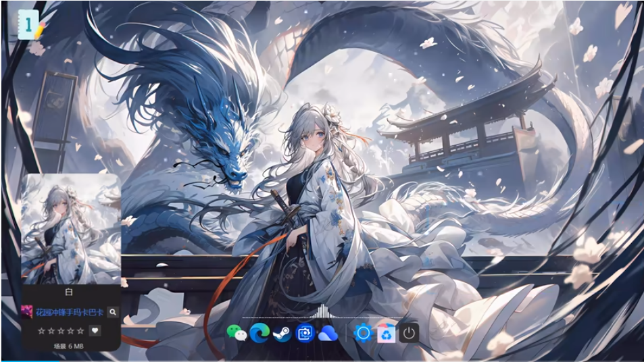Rate the wallpaper three stars

[61, 331]
